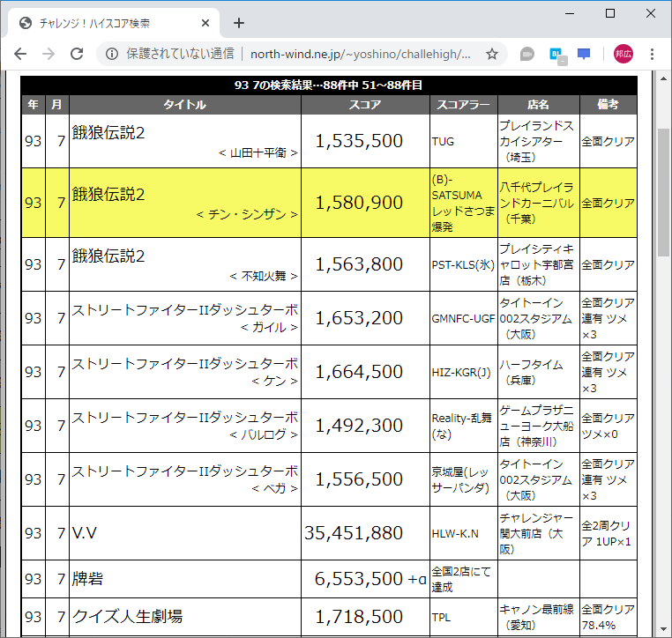Screen dimensions: 672x638
Task: Click the browser back arrow
Action: [20, 54]
